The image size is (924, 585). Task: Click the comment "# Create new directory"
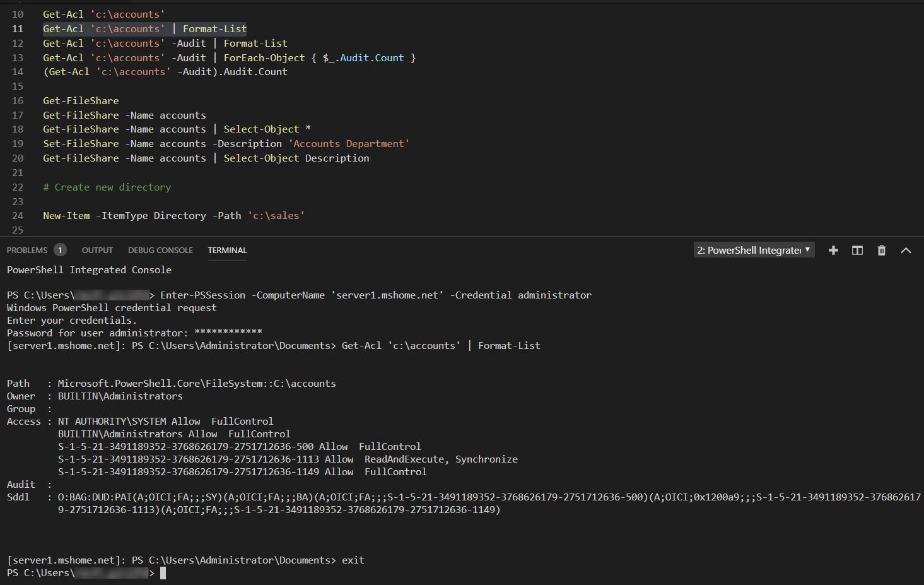(x=107, y=187)
